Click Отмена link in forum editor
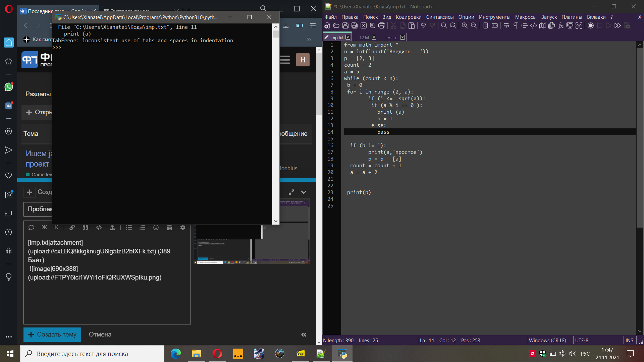The width and height of the screenshot is (644, 362). click(x=100, y=335)
